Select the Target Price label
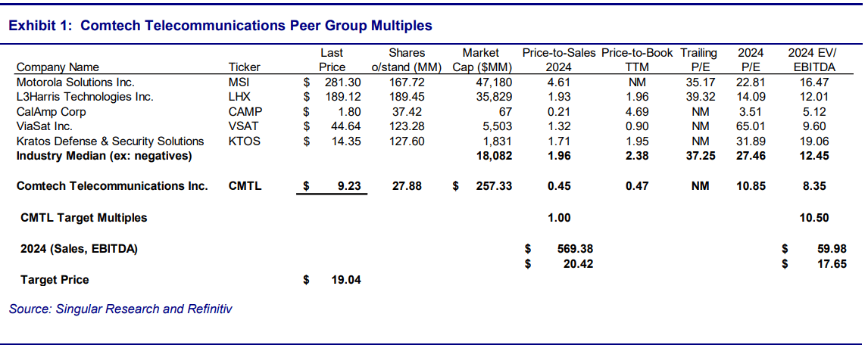The width and height of the screenshot is (868, 348). (55, 280)
